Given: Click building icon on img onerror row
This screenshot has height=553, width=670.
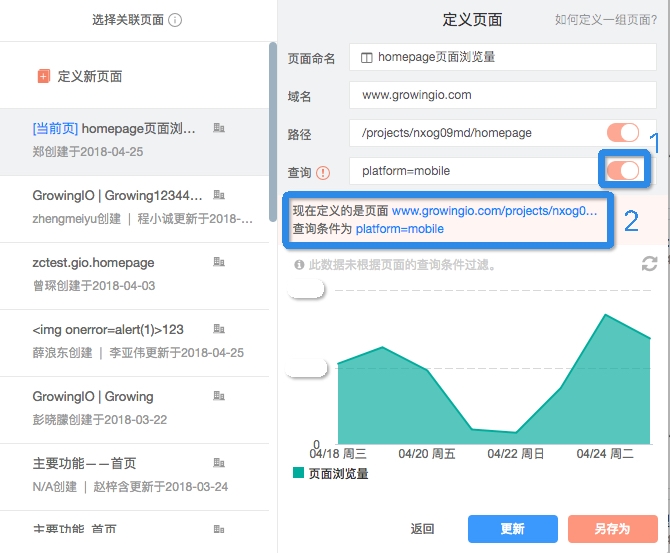Looking at the screenshot, I should [219, 330].
